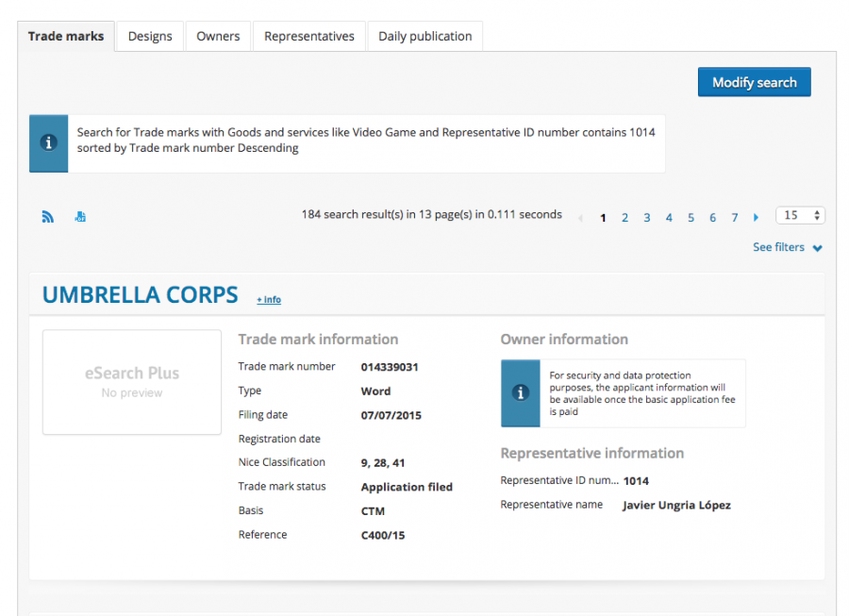Open the results-per-page dropdown showing 15
The width and height of the screenshot is (849, 616).
(x=800, y=215)
